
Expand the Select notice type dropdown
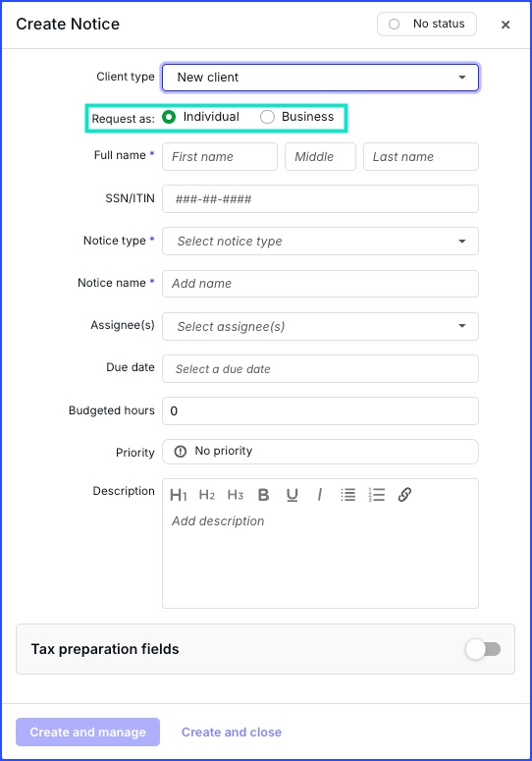tap(320, 242)
